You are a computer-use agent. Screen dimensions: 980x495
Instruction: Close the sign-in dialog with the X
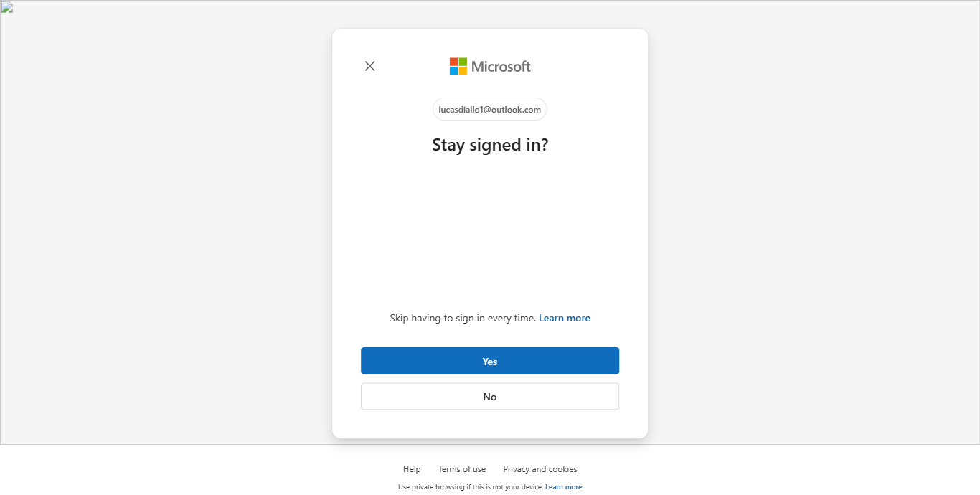pos(369,66)
